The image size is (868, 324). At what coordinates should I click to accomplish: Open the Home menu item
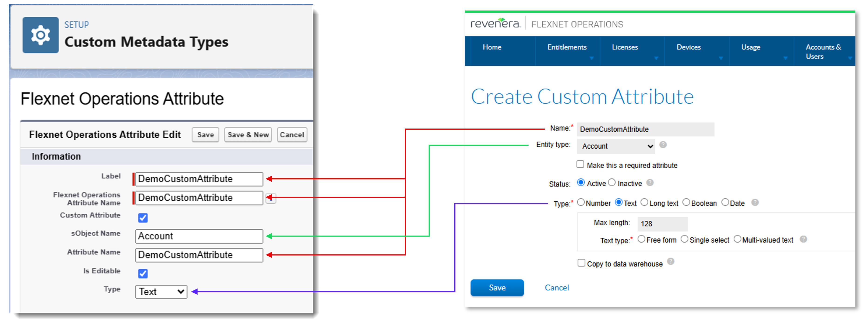coord(492,47)
